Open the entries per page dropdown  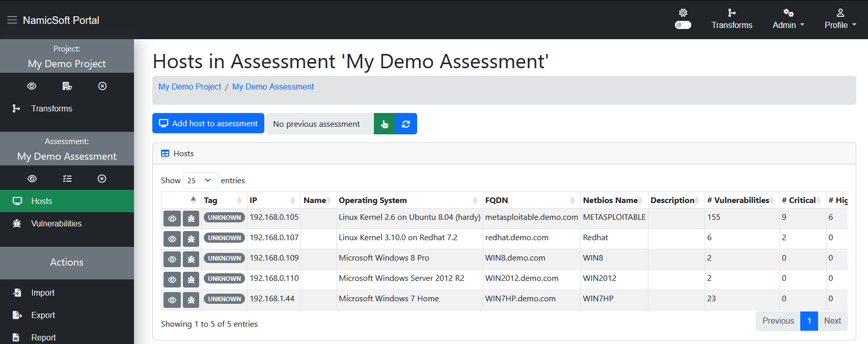(200, 181)
